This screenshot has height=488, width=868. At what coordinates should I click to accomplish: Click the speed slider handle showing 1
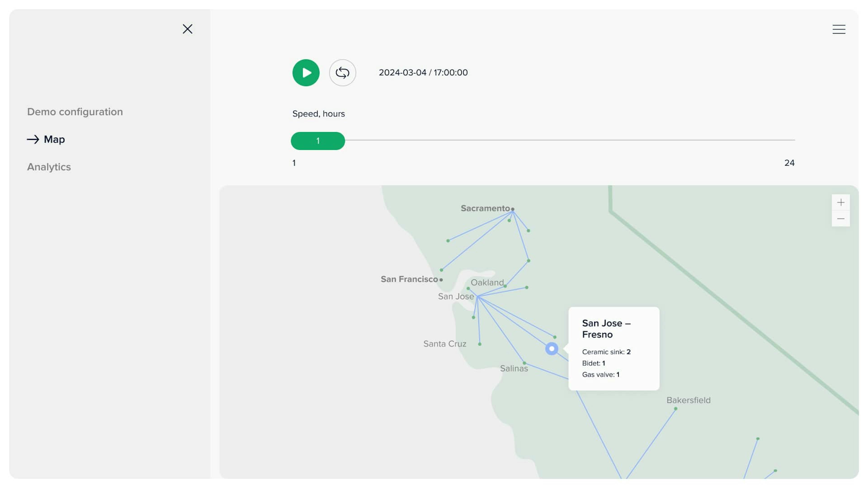coord(318,141)
